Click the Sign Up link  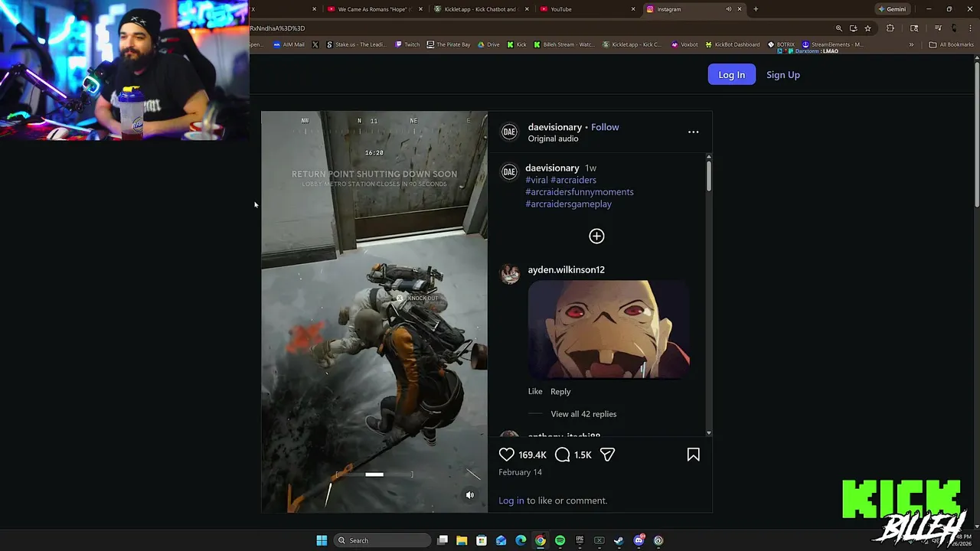pos(782,74)
